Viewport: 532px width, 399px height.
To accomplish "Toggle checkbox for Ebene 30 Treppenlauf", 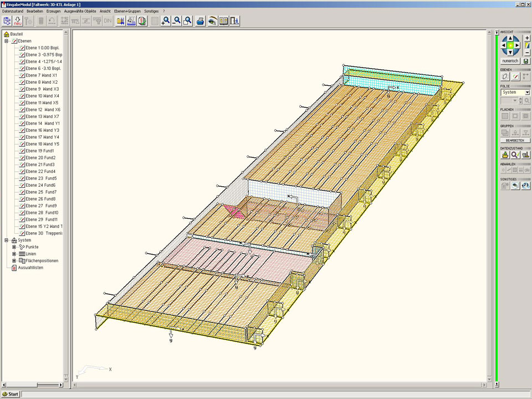I will pyautogui.click(x=23, y=233).
